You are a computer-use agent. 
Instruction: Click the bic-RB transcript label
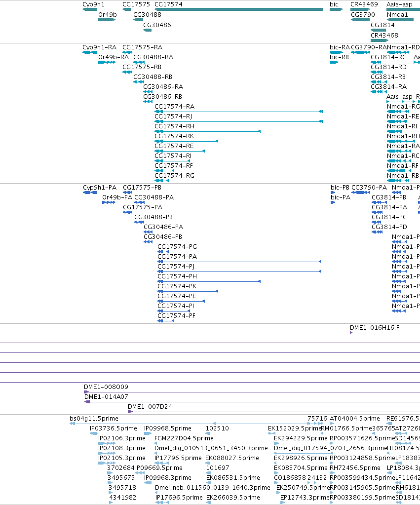[x=339, y=57]
